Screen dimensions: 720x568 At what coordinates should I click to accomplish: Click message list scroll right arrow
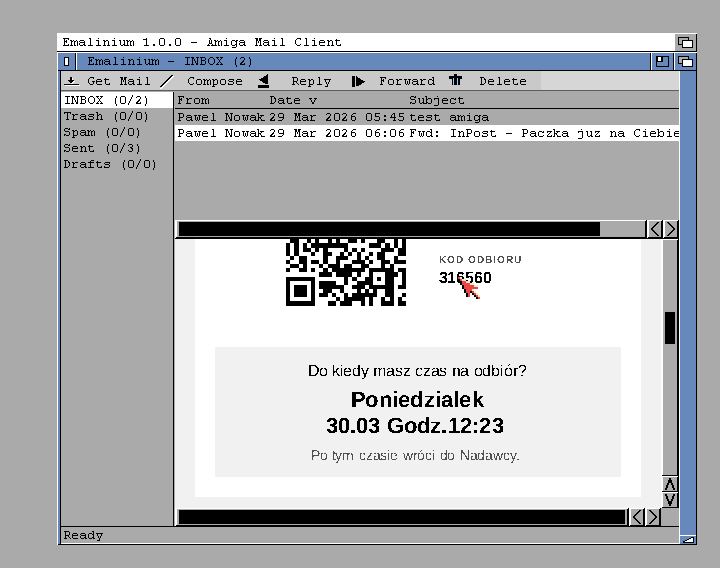(x=670, y=229)
